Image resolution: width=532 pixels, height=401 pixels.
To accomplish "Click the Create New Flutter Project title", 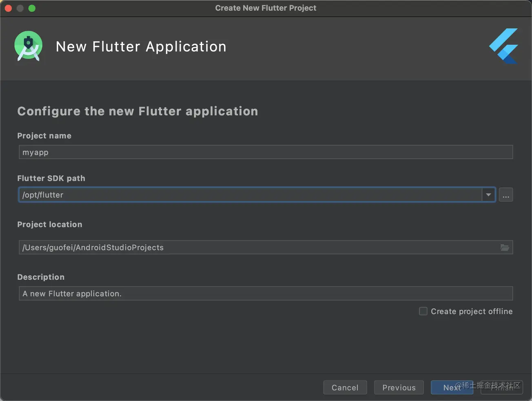I will (x=266, y=8).
